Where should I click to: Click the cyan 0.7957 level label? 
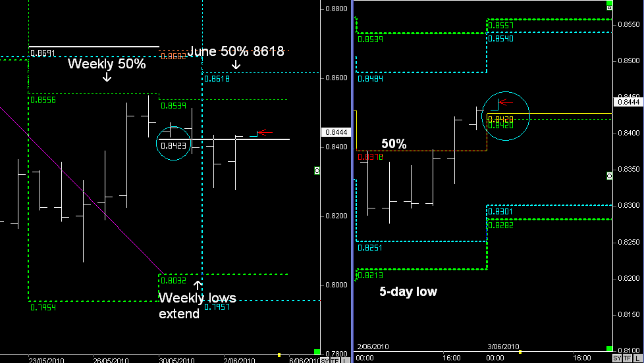[x=217, y=307]
